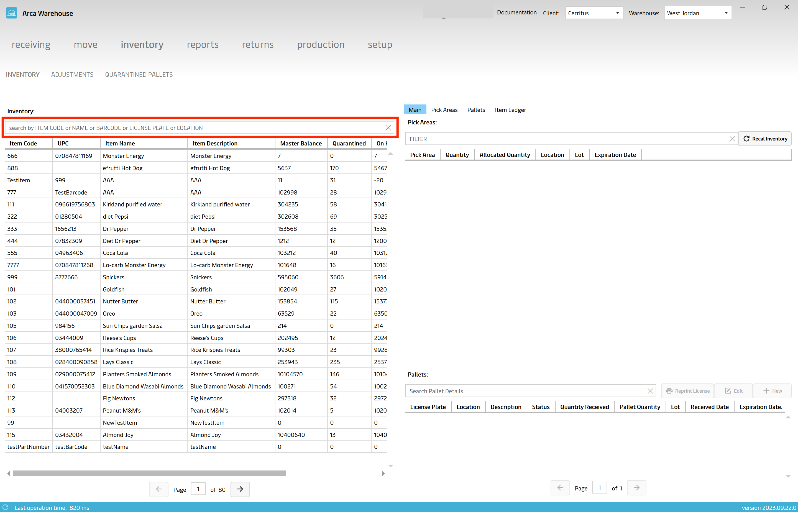Viewport: 798px width, 532px height.
Task: Switch to QUARANTINED PALLETS sub-tab
Action: pos(139,75)
